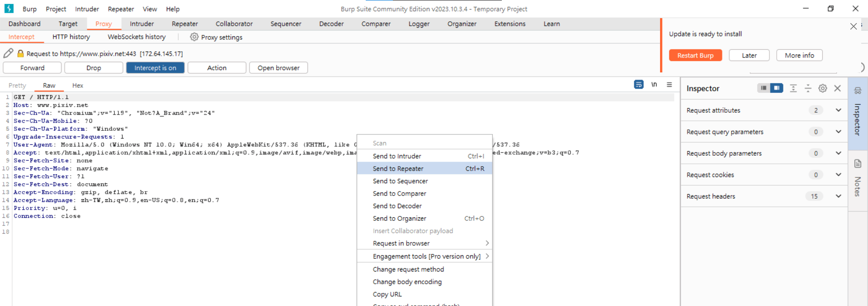Select Change request method
Viewport: 868px width, 306px height.
(x=425, y=269)
